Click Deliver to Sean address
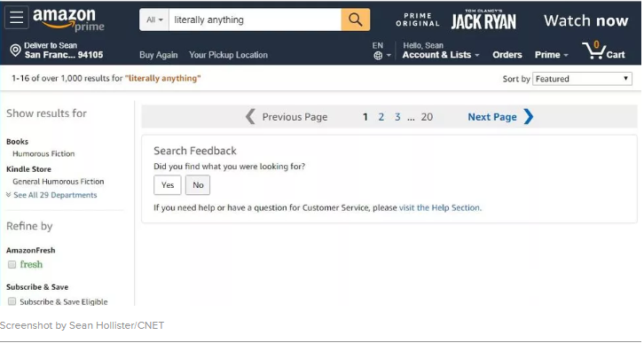 64,51
